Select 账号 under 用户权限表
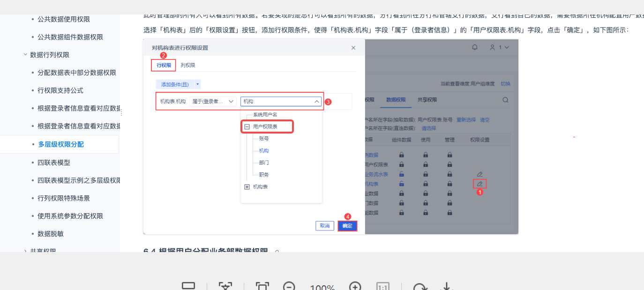 [x=264, y=139]
